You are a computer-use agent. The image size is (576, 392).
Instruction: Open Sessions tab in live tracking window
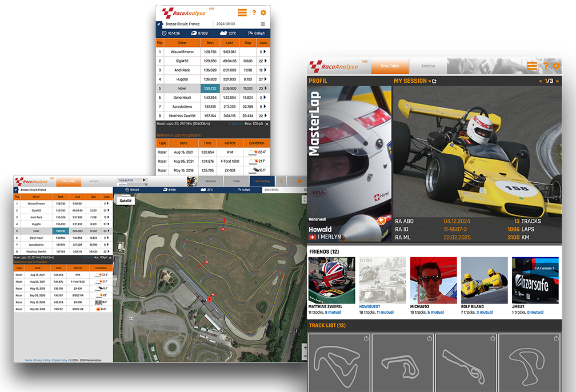(x=210, y=181)
